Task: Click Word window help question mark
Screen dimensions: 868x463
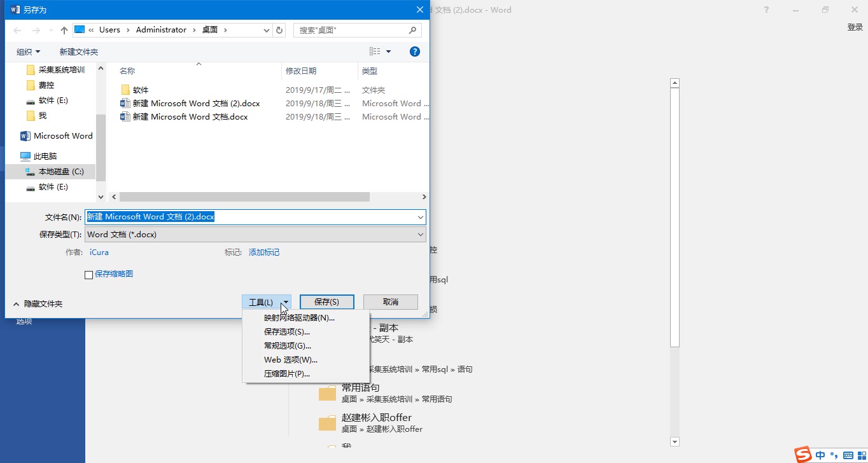Action: [766, 10]
